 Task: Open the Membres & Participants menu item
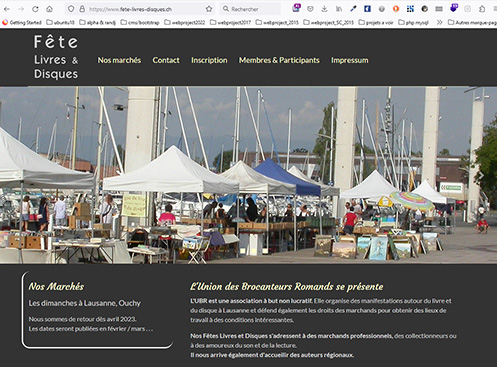(279, 60)
